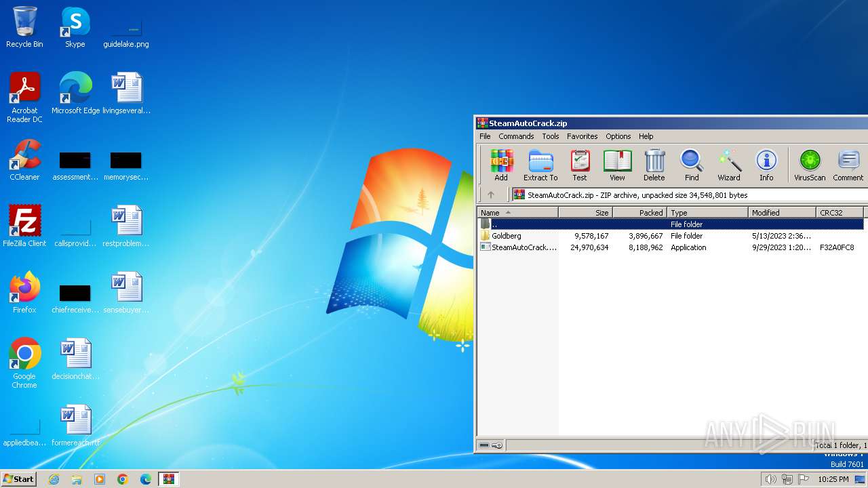868x488 pixels.
Task: Open the File menu
Action: [x=485, y=136]
